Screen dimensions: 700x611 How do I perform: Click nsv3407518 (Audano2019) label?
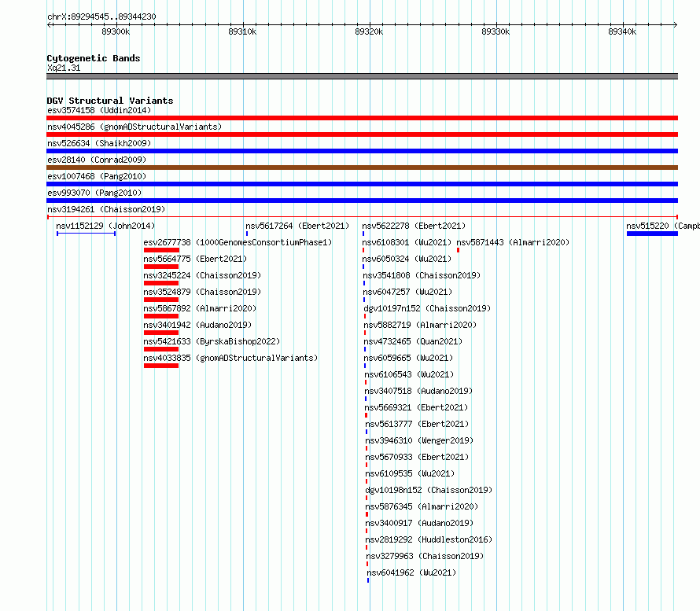point(418,391)
